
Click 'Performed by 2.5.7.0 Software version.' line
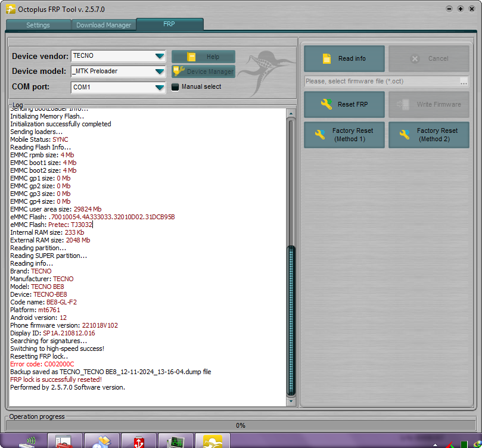[68, 387]
